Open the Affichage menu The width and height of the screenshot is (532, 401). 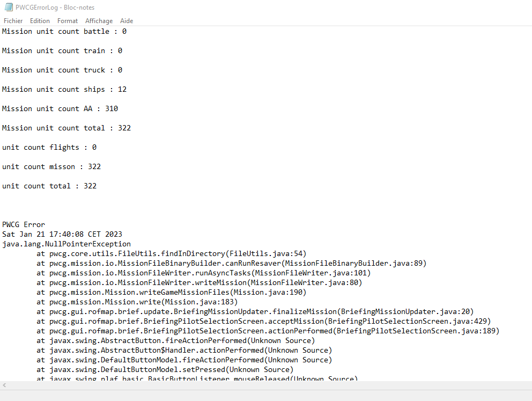(x=99, y=21)
